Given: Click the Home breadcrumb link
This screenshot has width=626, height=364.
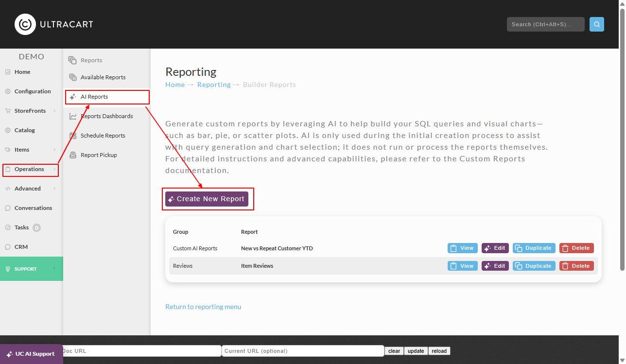Looking at the screenshot, I should pos(175,85).
